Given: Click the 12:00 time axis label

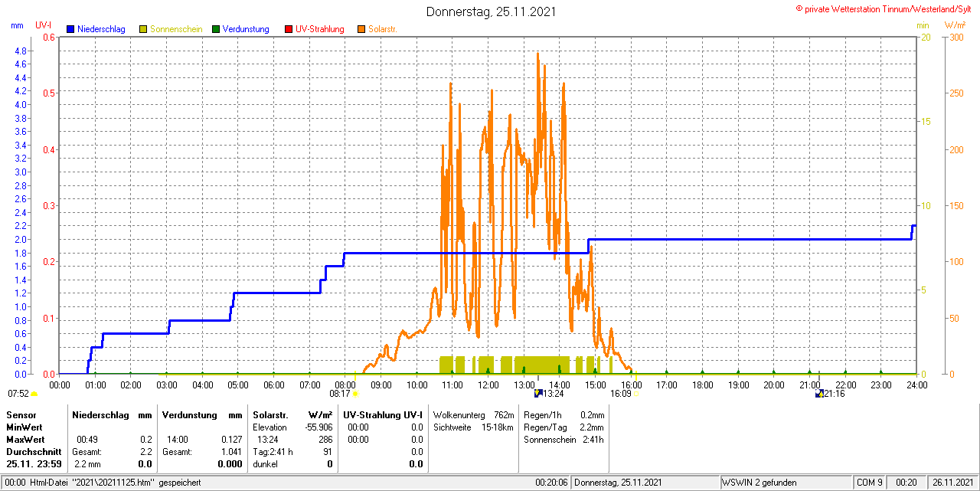Looking at the screenshot, I should coord(488,385).
